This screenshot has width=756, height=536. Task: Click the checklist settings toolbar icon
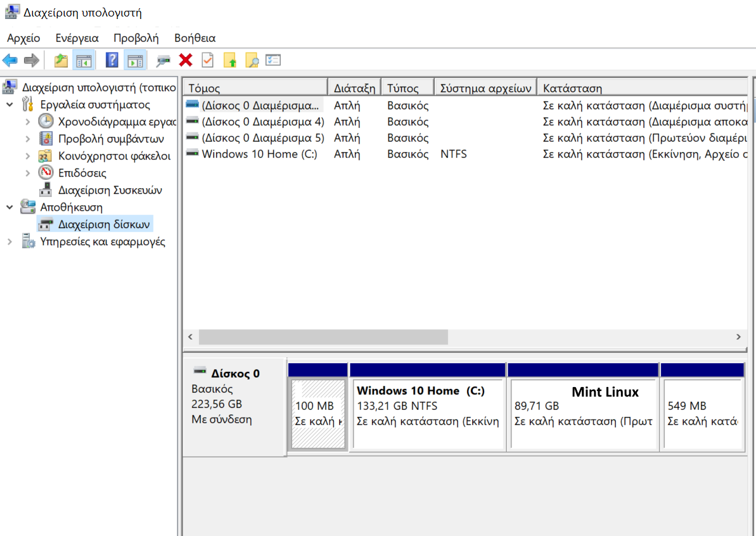tap(273, 60)
